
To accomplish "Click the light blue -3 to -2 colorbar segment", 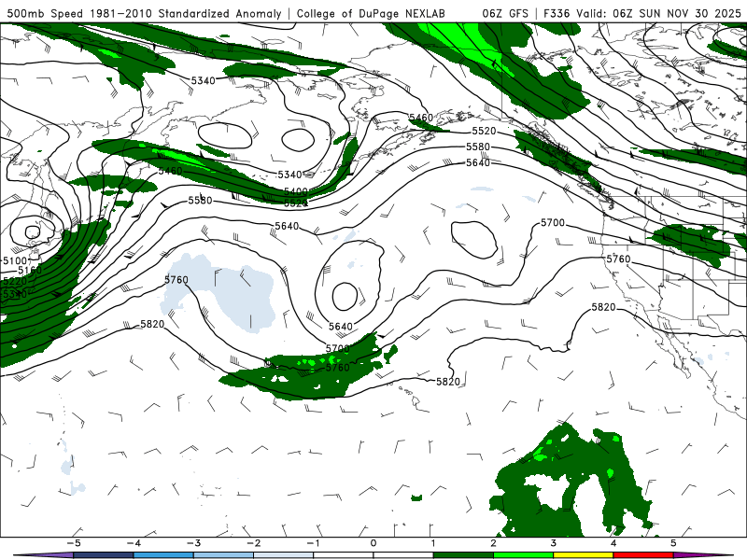I will pyautogui.click(x=223, y=555).
